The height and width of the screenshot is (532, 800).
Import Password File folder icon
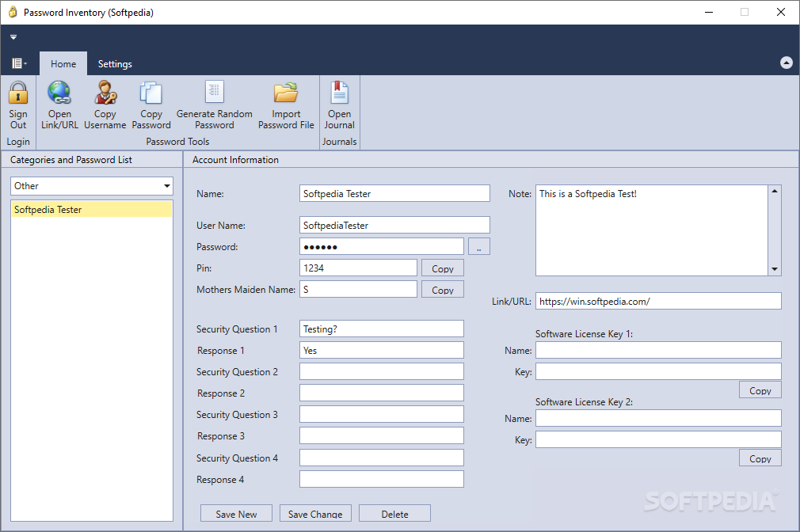click(286, 93)
